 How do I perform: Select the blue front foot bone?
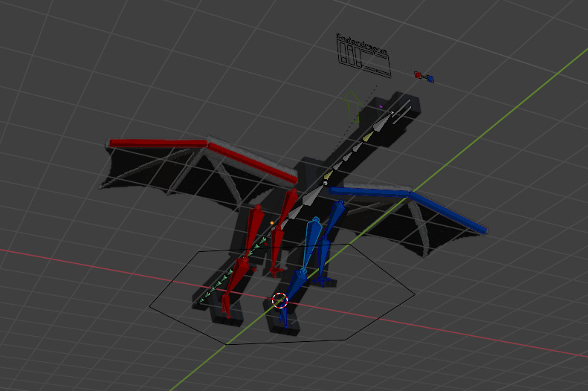tap(283, 317)
